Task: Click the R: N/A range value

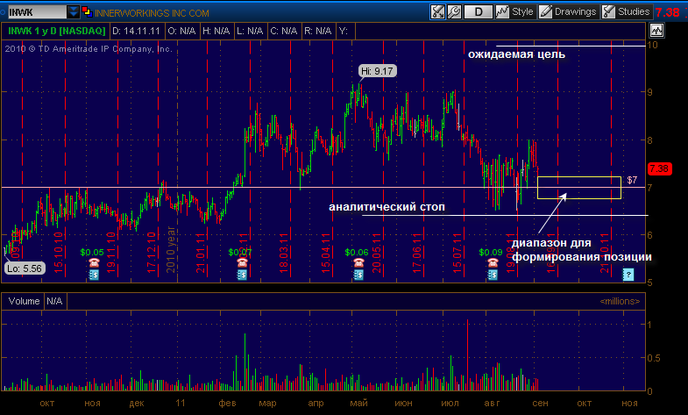Action: pos(318,31)
